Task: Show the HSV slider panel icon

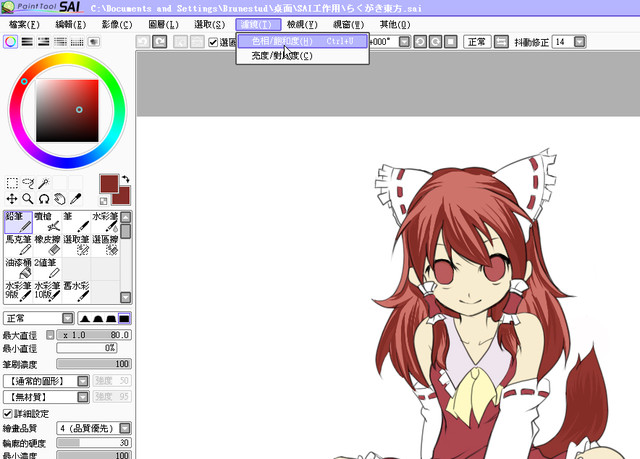Action: point(44,42)
